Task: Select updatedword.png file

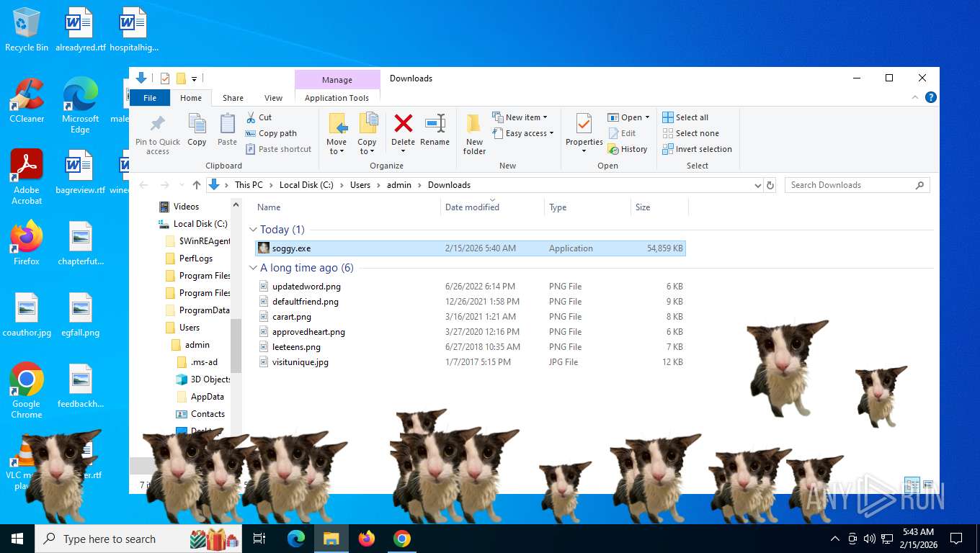Action: tap(471, 287)
